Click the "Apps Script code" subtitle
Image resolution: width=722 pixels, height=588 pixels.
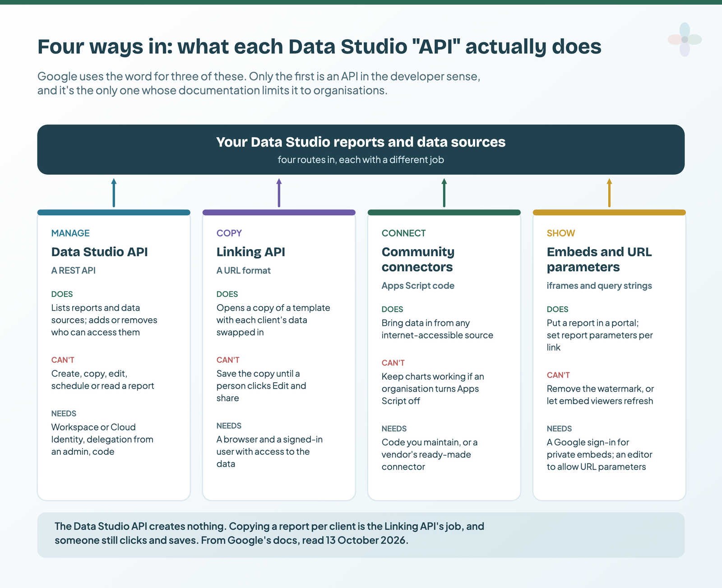pos(418,286)
